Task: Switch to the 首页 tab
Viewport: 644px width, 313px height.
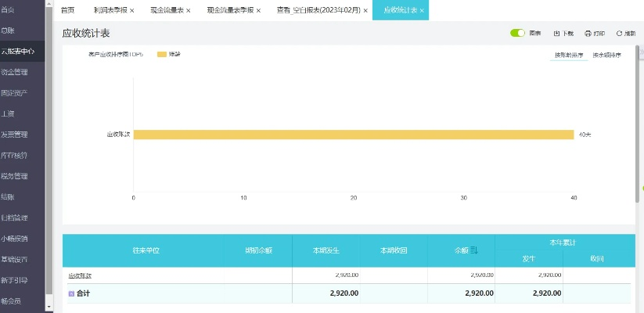Action: pyautogui.click(x=68, y=11)
